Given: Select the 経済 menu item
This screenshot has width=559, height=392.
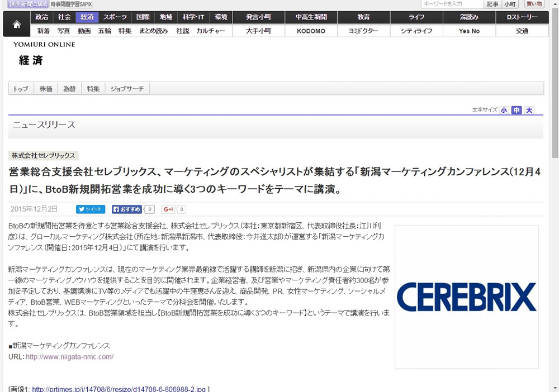Looking at the screenshot, I should coord(87,17).
